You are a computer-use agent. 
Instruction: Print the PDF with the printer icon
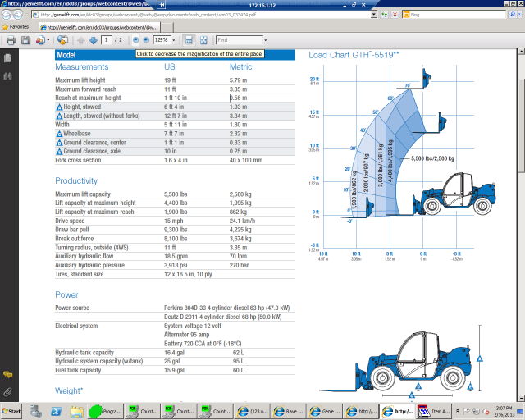11,40
